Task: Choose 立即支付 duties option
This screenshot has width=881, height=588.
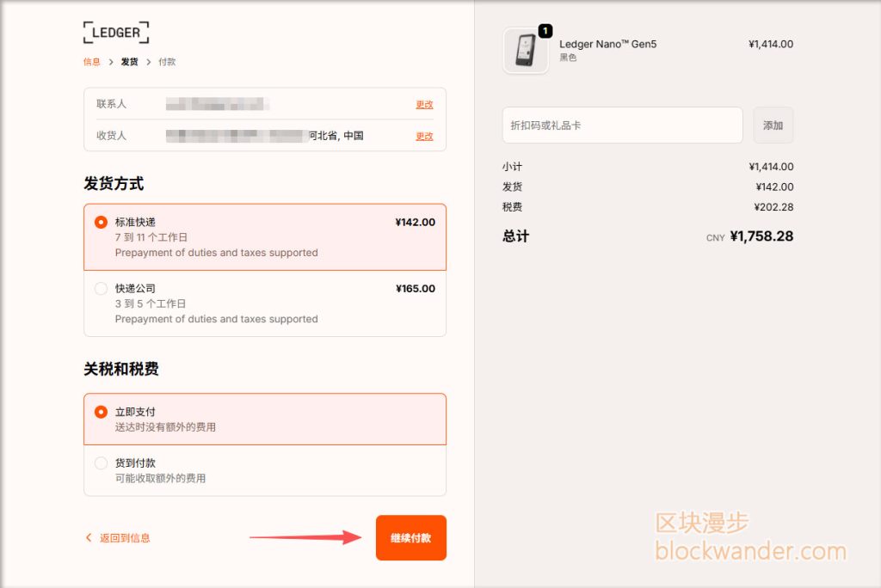Action: tap(265, 419)
